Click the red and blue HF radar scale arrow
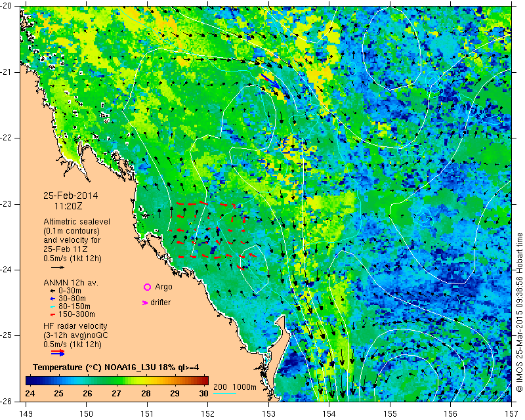 pyautogui.click(x=58, y=352)
